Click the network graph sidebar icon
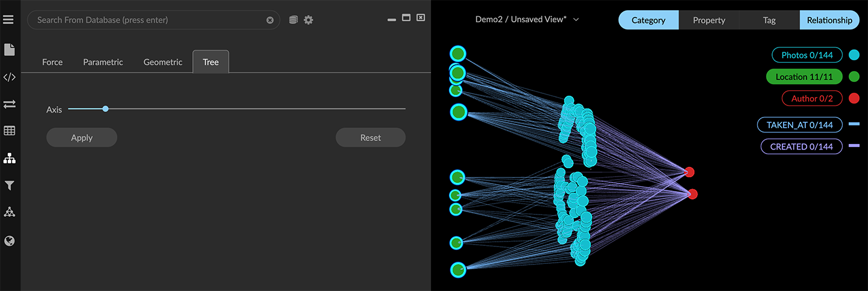This screenshot has width=868, height=291. pos(9,212)
